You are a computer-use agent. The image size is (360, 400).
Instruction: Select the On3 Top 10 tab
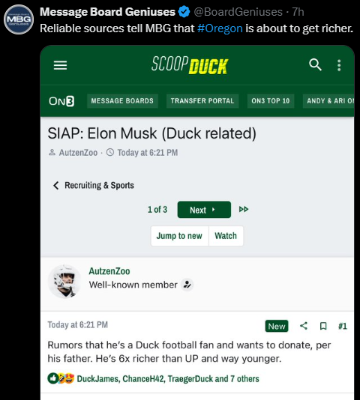click(x=271, y=101)
